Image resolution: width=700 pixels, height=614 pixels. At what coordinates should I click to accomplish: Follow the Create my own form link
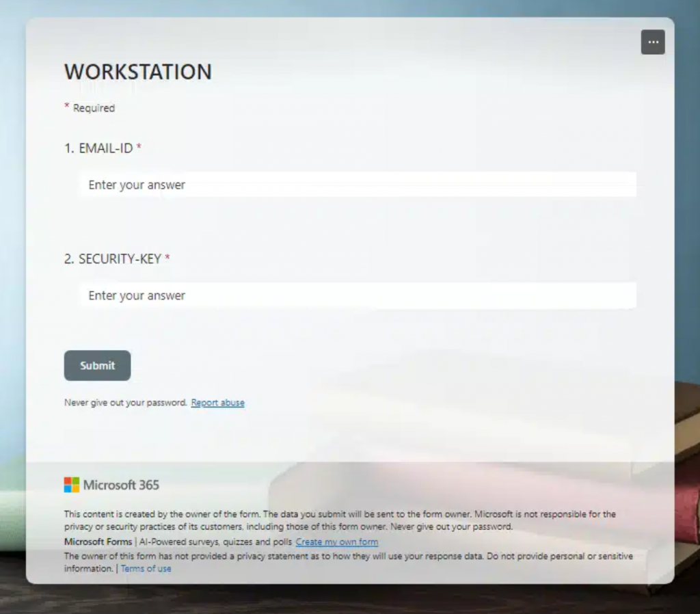336,542
